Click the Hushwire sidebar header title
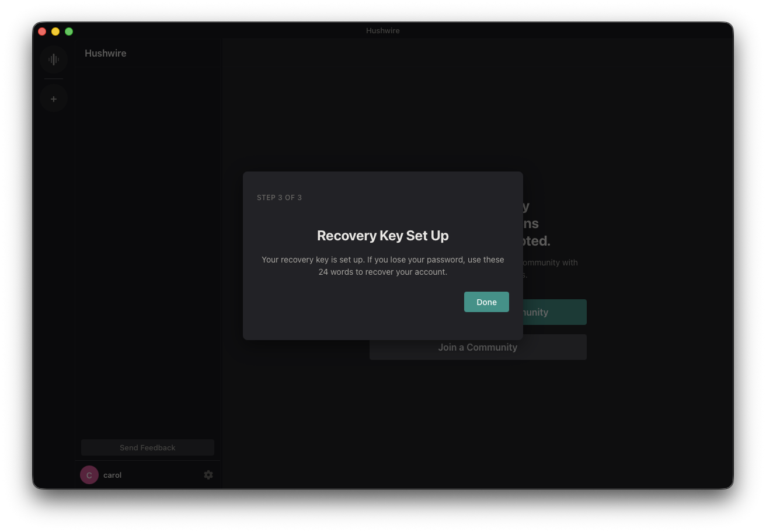Viewport: 766px width, 532px height. click(106, 53)
